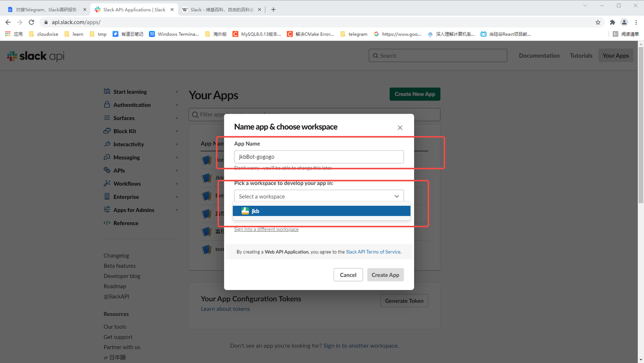Click the Reference code brackets icon
Image resolution: width=644 pixels, height=363 pixels.
pyautogui.click(x=107, y=223)
